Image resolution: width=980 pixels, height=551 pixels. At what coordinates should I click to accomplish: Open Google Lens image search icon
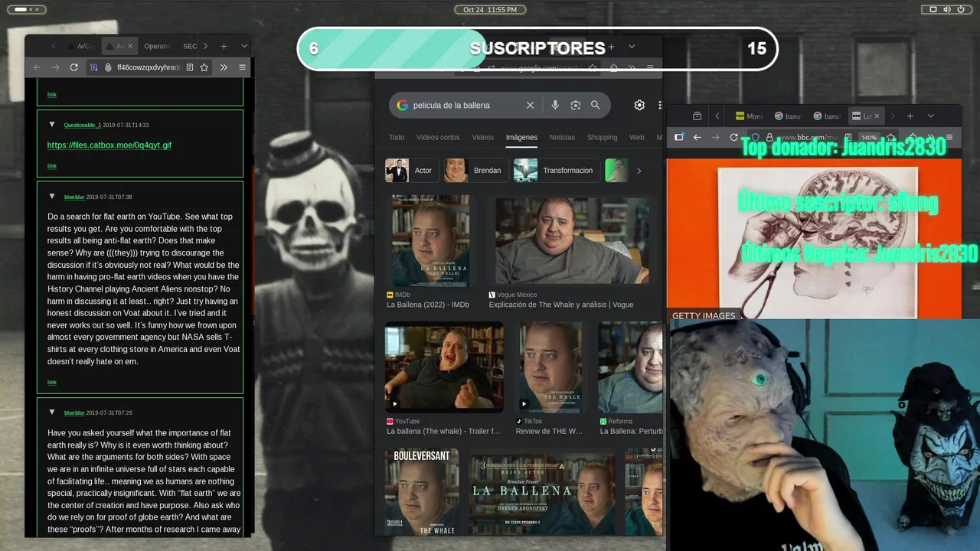(x=576, y=105)
